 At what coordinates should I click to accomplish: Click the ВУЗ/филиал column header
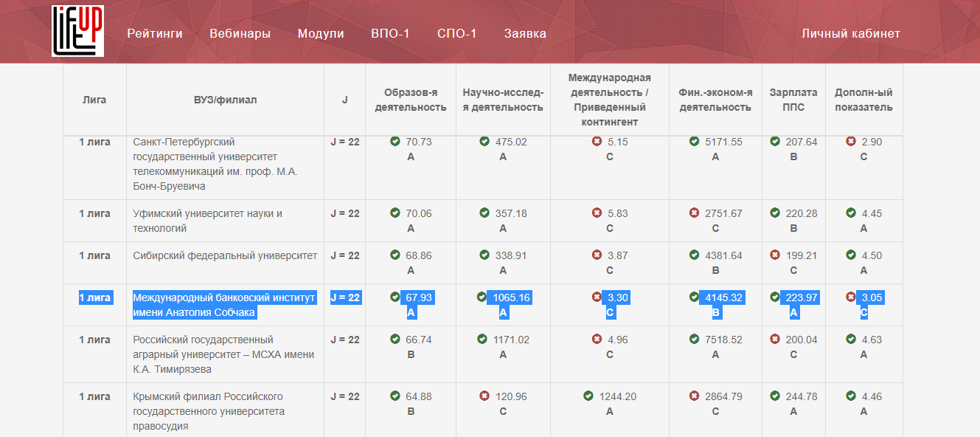tap(225, 100)
